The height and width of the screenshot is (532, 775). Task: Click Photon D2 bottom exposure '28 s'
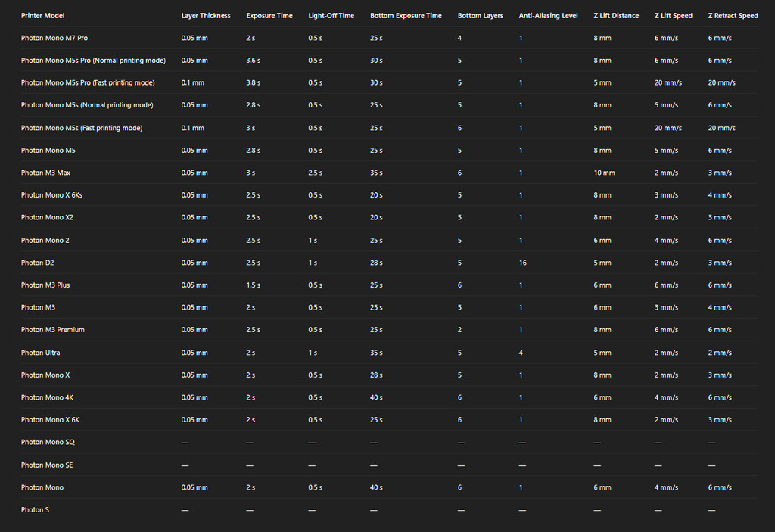coord(376,263)
